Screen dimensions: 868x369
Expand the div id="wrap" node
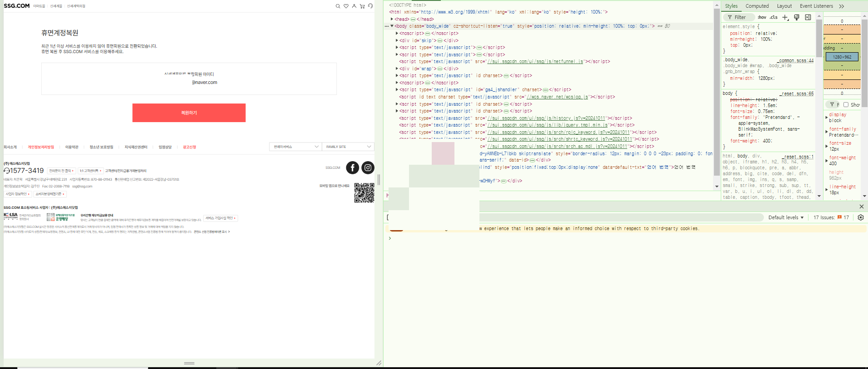(397, 69)
